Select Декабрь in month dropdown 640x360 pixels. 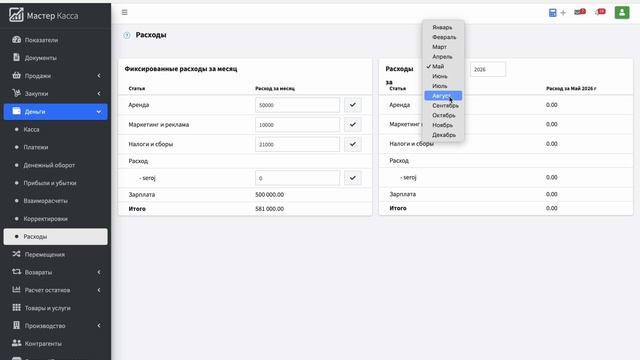(x=443, y=135)
